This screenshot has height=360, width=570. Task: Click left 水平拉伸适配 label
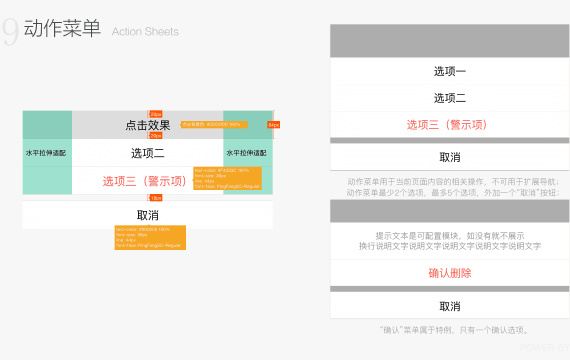(x=46, y=153)
